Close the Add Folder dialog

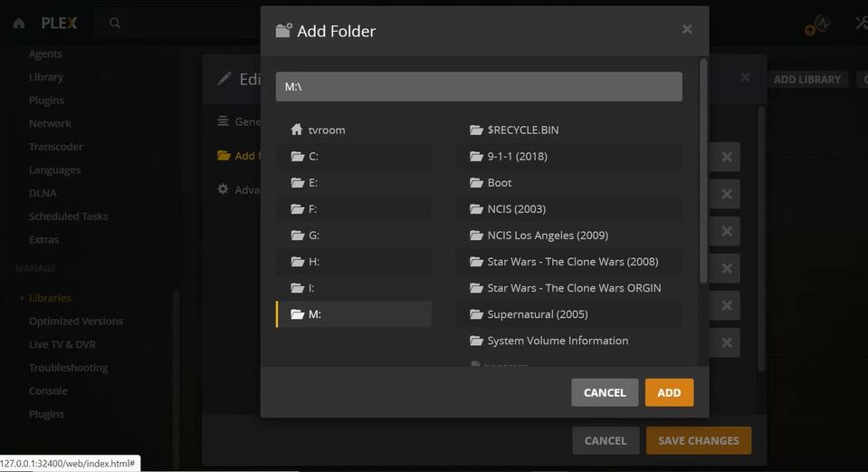click(687, 29)
